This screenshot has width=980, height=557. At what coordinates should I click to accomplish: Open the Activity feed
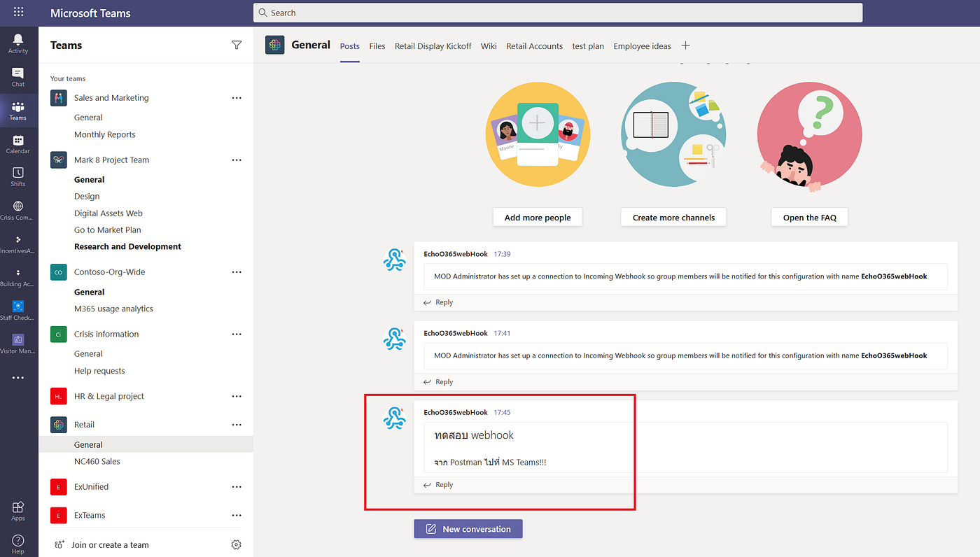coord(17,42)
